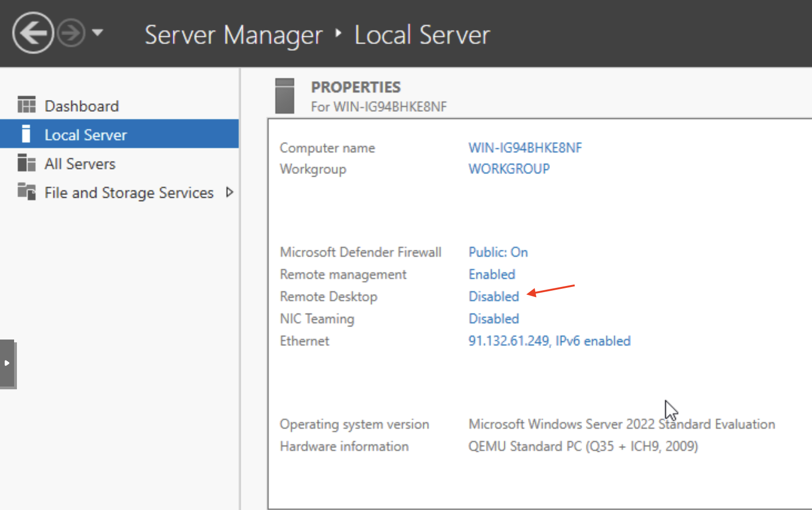Screen dimensions: 812x510
Task: Click the computer name WIN-IG94BHKE8NF link
Action: point(525,148)
